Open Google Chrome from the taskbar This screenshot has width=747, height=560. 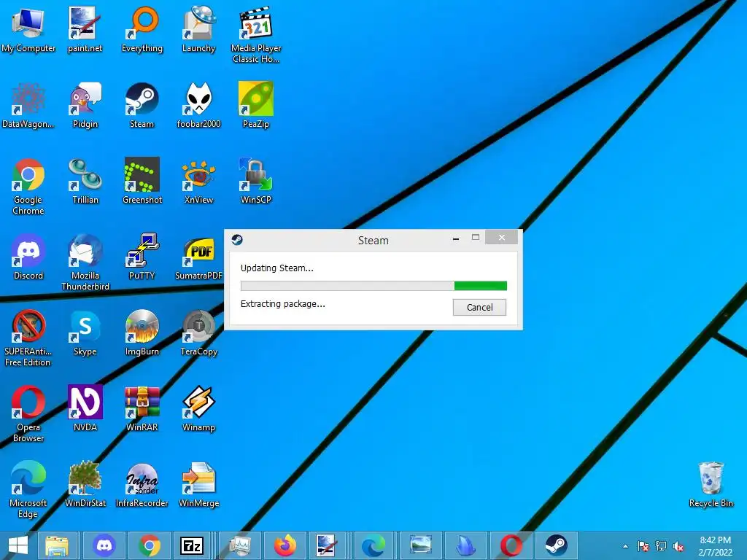tap(149, 545)
